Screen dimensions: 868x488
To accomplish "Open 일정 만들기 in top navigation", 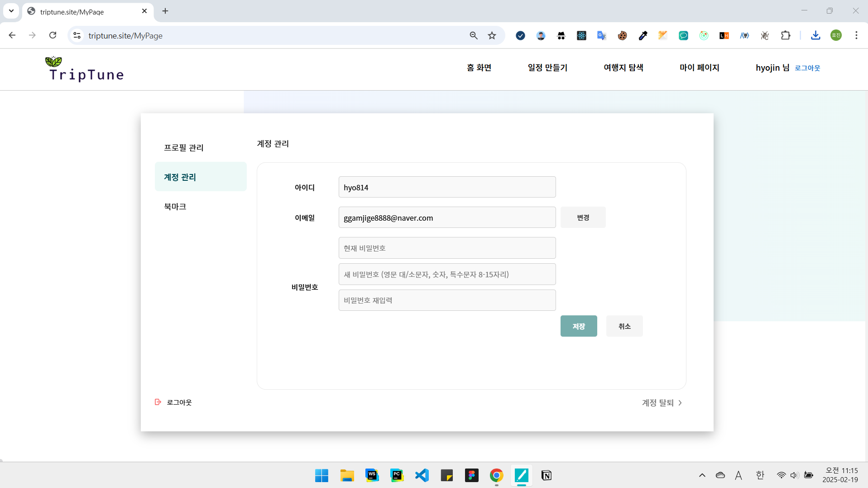I will pos(547,68).
